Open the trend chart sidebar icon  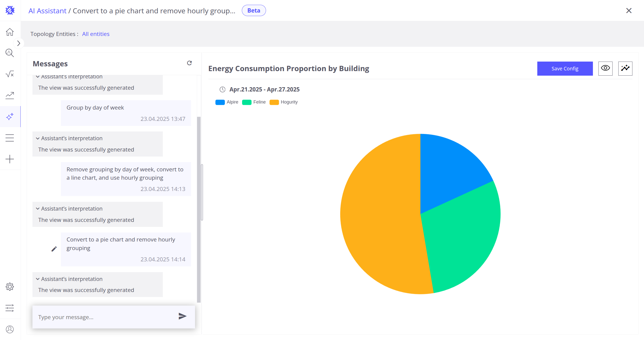10,95
